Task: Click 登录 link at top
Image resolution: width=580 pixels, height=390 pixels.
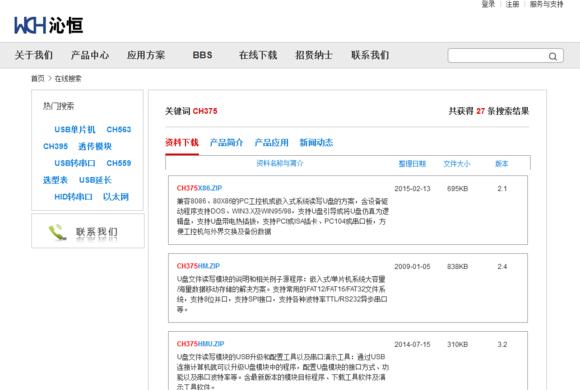Action: point(488,4)
